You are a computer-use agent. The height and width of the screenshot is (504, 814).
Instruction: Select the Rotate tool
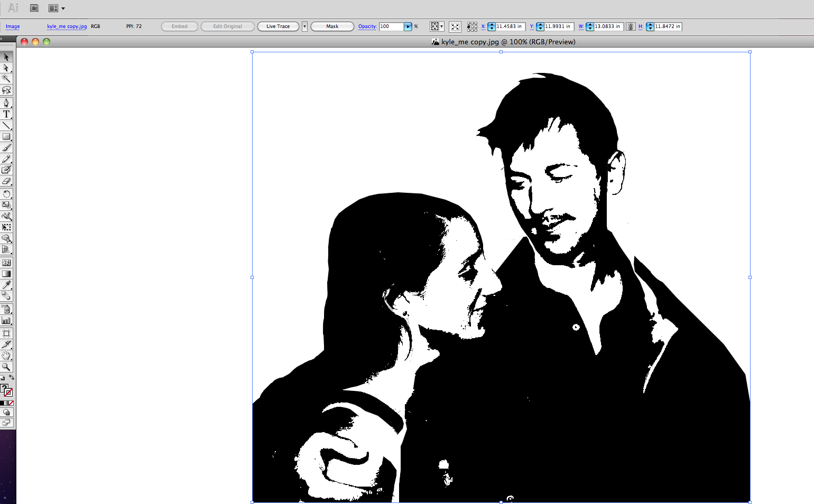(6, 194)
